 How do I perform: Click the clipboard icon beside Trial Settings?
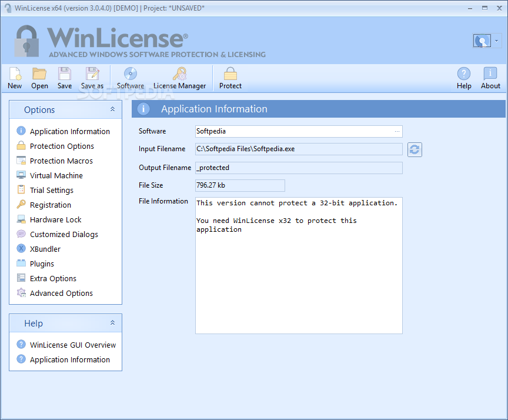tap(21, 189)
